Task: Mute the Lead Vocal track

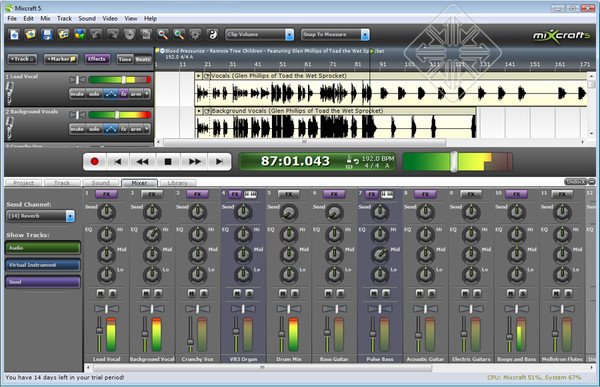Action: pyautogui.click(x=77, y=94)
